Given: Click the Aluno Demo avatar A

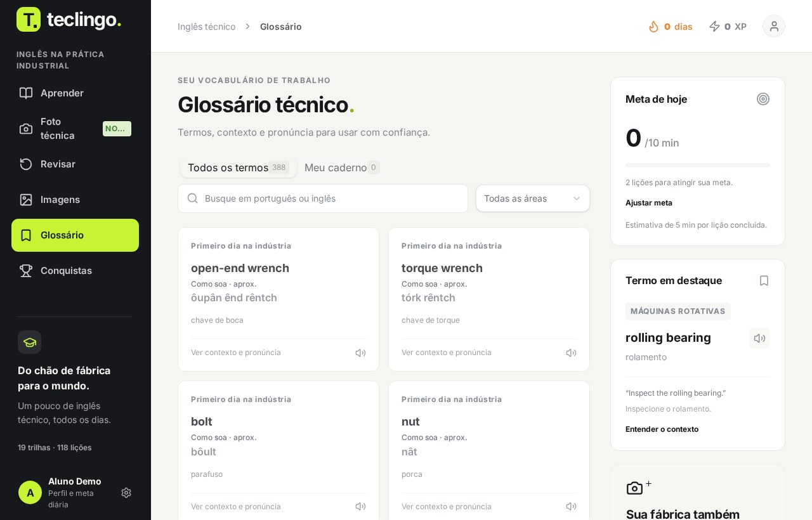Looking at the screenshot, I should (x=30, y=493).
